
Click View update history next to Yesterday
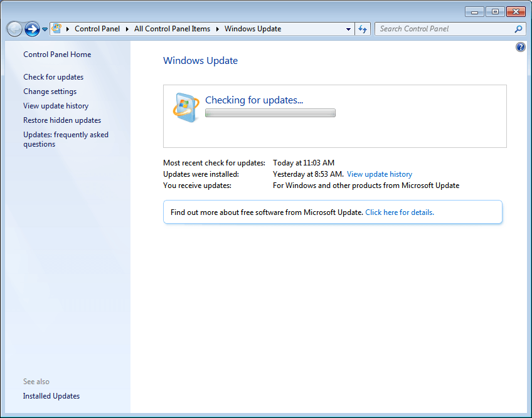pos(380,174)
